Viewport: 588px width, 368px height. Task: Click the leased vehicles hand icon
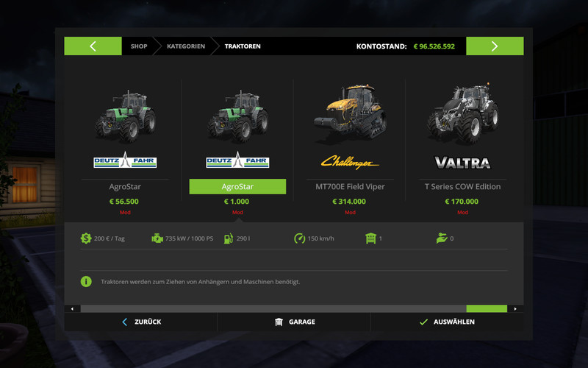442,238
